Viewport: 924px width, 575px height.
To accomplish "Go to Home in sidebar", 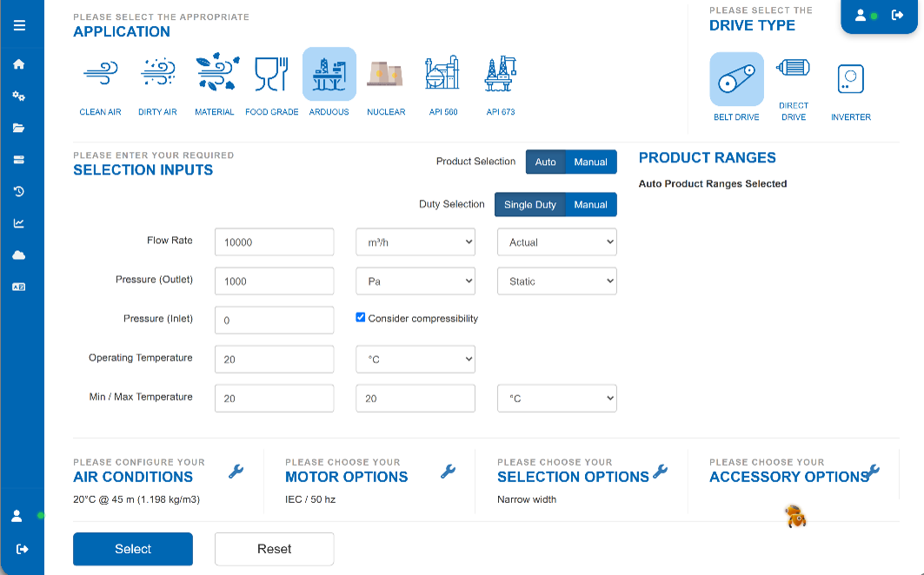I will coord(19,64).
